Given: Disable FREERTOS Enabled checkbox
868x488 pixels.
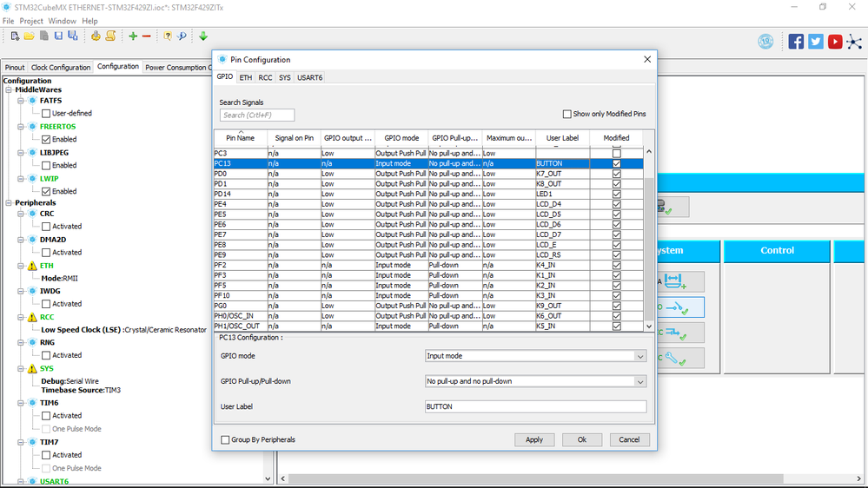Looking at the screenshot, I should point(46,140).
